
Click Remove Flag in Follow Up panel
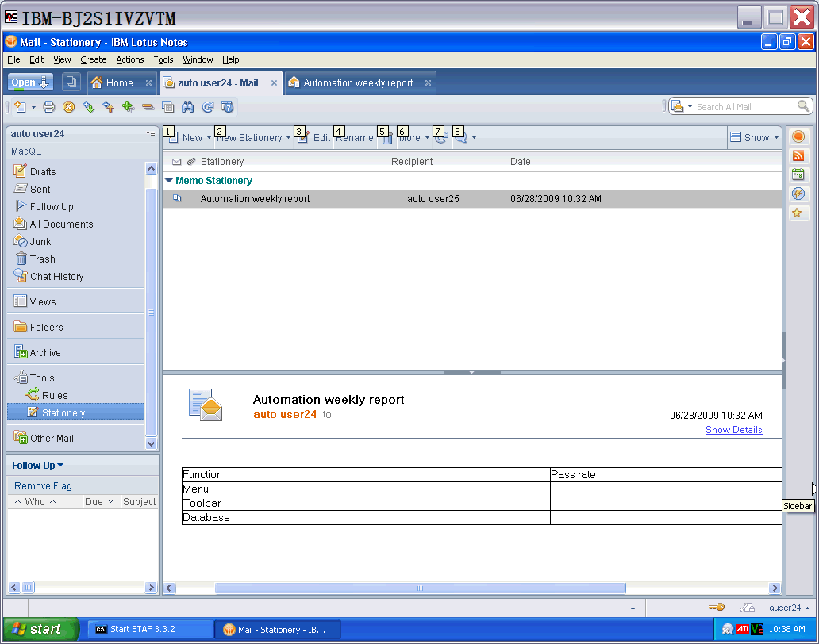pos(42,485)
